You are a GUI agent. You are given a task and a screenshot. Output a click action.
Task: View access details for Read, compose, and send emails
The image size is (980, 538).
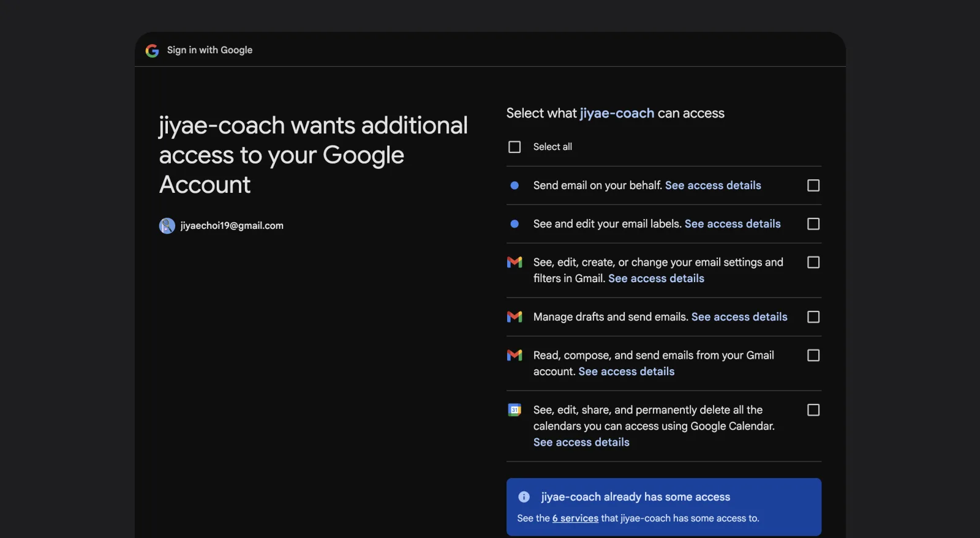[x=627, y=372]
